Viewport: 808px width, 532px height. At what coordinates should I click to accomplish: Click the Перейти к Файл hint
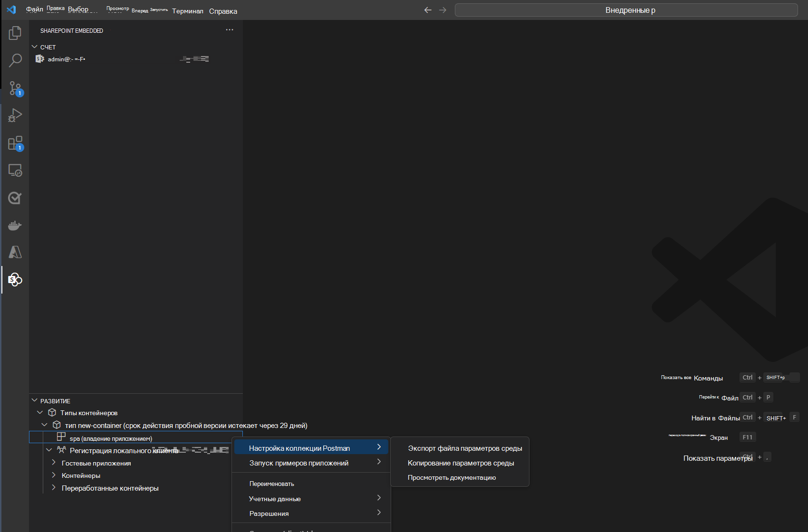719,398
